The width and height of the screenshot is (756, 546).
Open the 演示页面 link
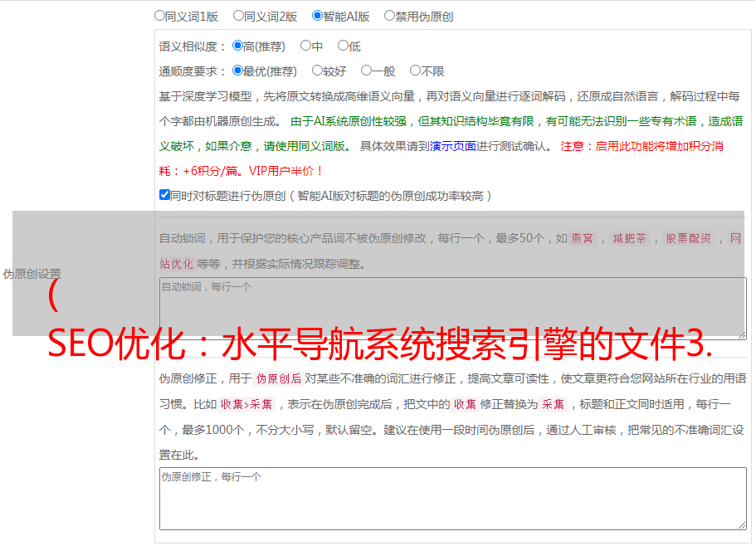click(x=453, y=146)
